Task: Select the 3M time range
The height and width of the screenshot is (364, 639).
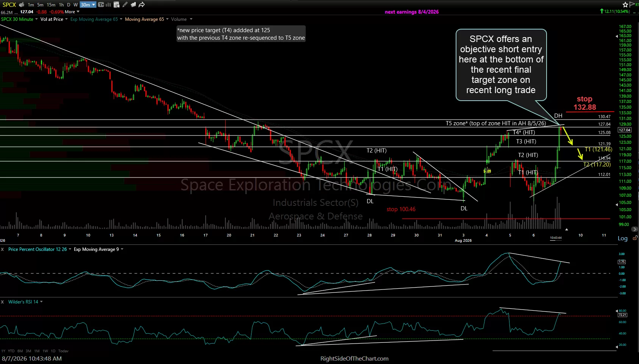Action: (28, 351)
